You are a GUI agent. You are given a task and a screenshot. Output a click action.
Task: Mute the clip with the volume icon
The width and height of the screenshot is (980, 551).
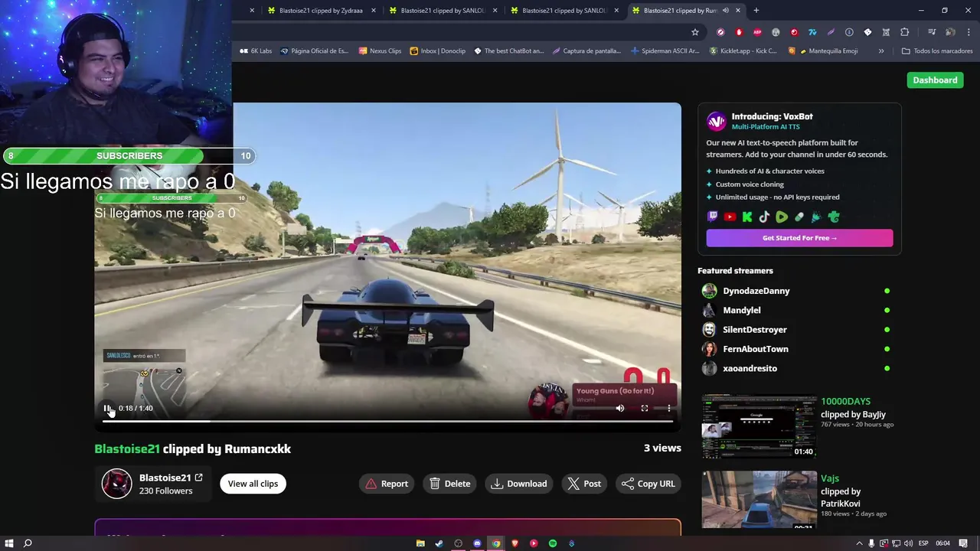pos(620,408)
